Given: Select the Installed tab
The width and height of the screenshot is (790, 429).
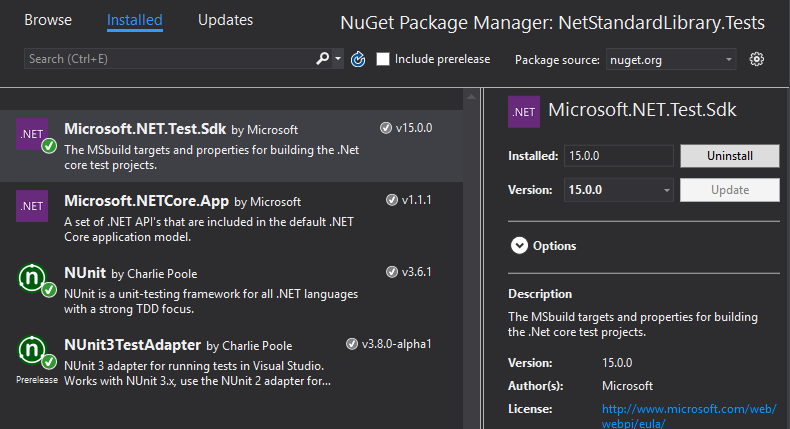Looking at the screenshot, I should (x=135, y=20).
